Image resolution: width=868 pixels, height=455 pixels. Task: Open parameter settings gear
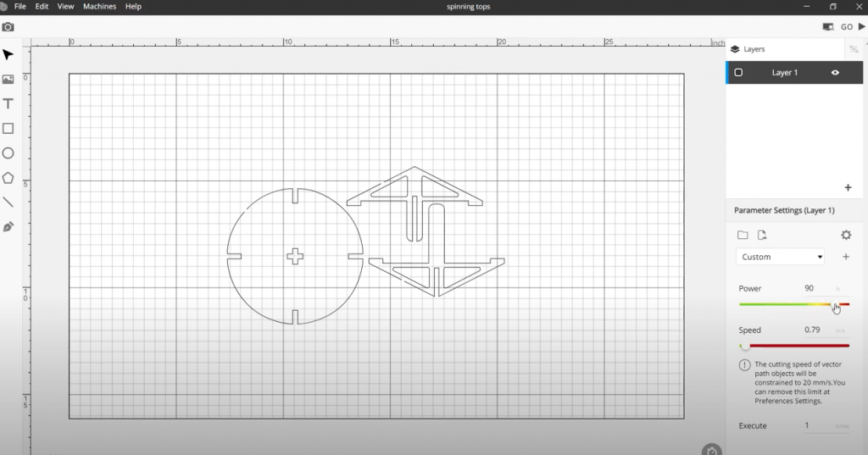tap(846, 236)
